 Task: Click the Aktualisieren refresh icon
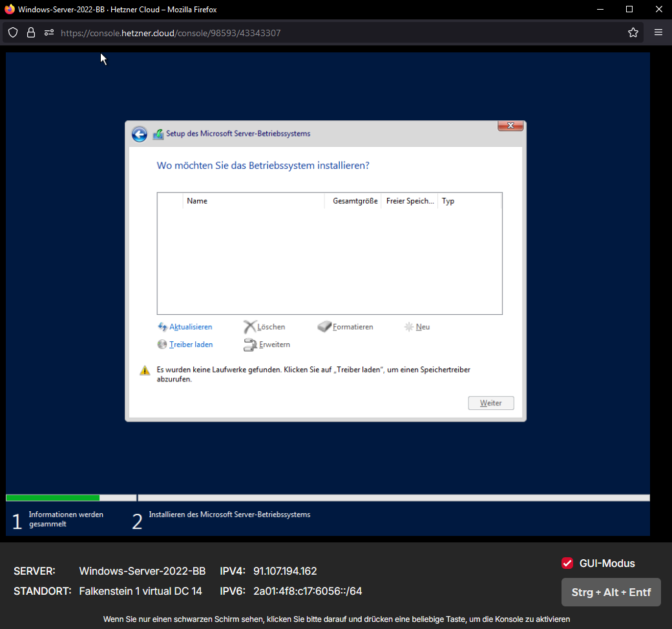coord(163,326)
